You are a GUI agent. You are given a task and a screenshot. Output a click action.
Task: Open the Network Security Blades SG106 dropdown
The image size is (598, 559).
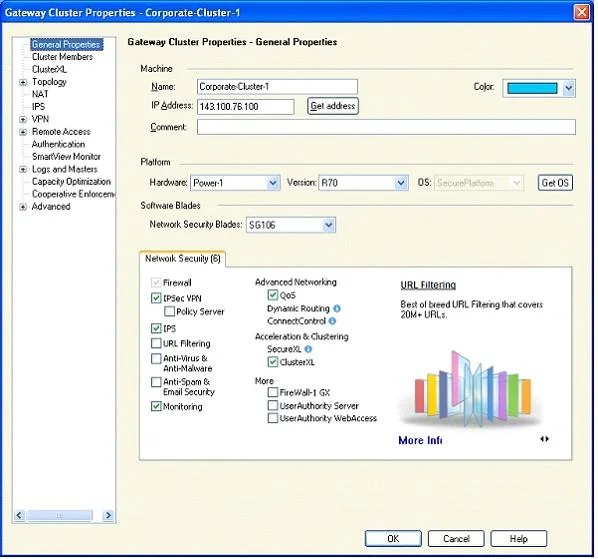[291, 225]
